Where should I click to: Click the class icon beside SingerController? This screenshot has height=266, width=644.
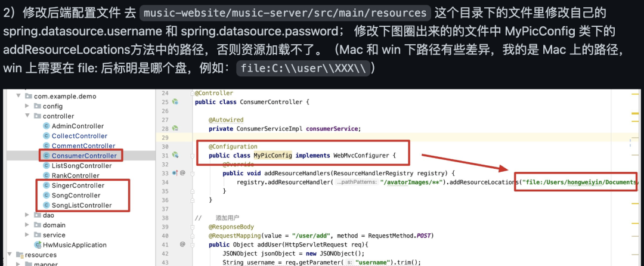(47, 185)
